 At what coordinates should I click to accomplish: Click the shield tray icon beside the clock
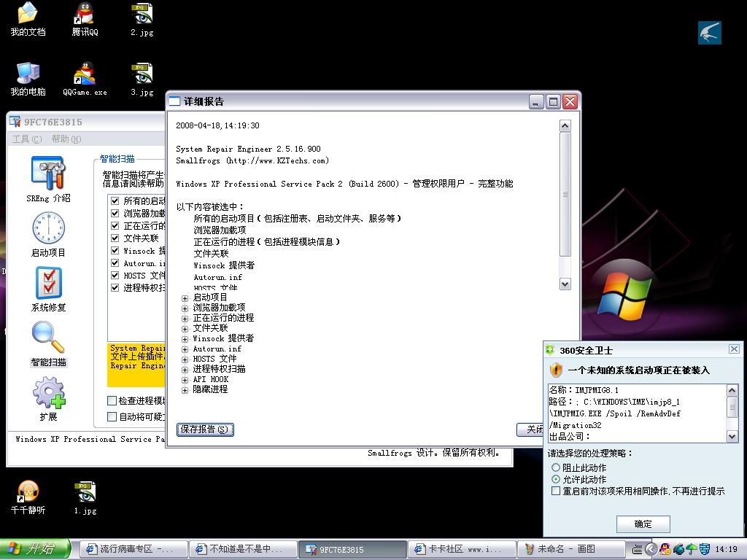pos(705,549)
